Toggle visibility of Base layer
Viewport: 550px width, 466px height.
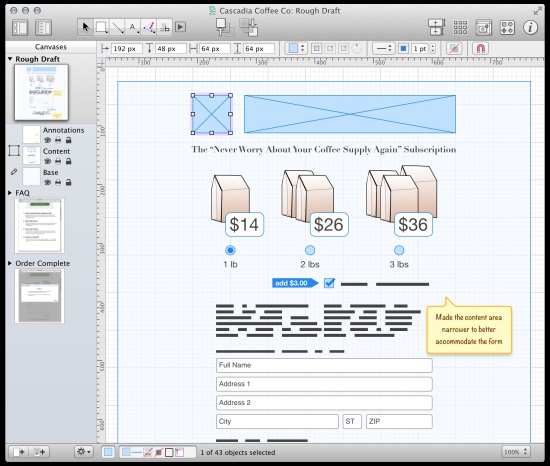pyautogui.click(x=47, y=182)
